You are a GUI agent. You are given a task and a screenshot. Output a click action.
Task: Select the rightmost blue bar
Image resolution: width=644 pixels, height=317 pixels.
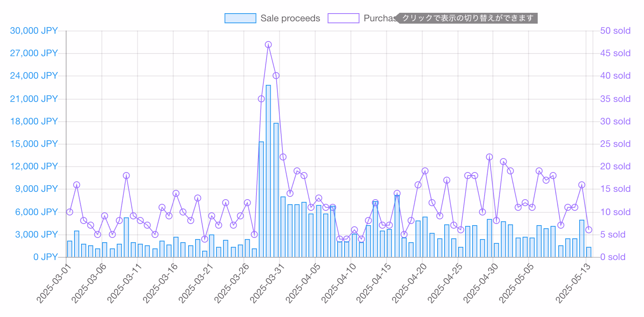[589, 252]
